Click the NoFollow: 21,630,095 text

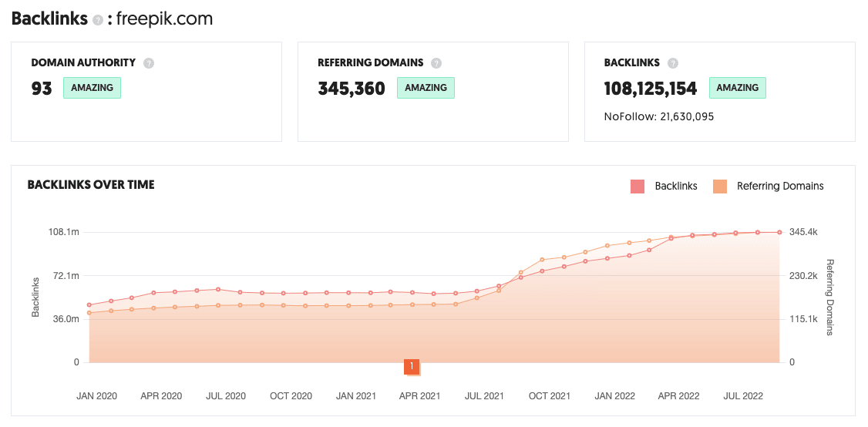pos(659,117)
